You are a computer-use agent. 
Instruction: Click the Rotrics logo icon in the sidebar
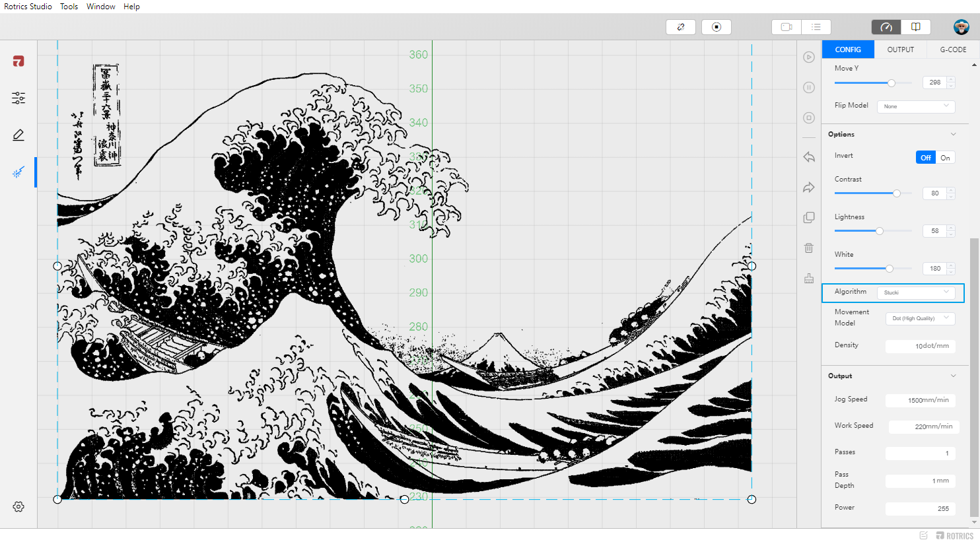(18, 61)
